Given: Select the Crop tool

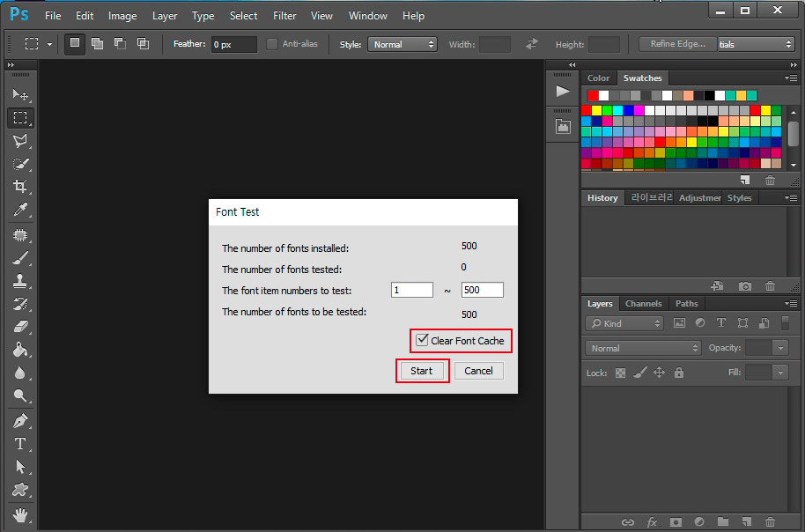Looking at the screenshot, I should click(20, 186).
